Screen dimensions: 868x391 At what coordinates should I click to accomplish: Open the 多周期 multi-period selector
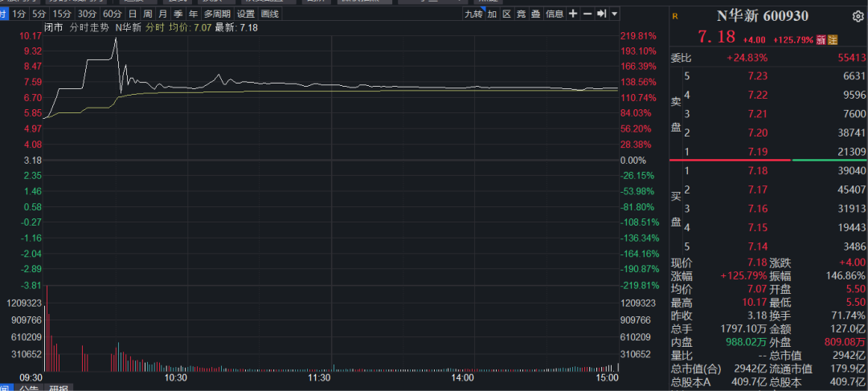(x=216, y=14)
